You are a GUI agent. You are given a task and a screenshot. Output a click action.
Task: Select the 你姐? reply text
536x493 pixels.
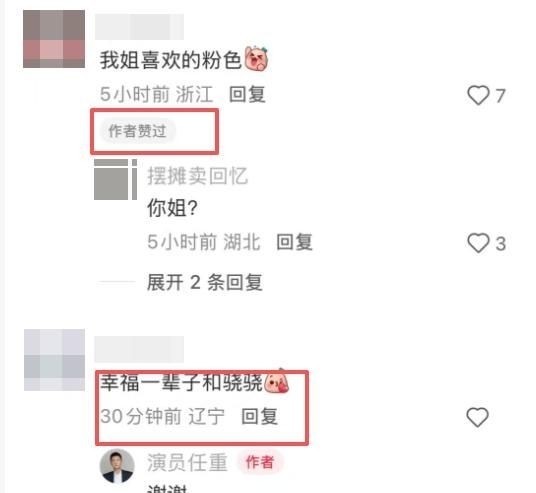(173, 208)
